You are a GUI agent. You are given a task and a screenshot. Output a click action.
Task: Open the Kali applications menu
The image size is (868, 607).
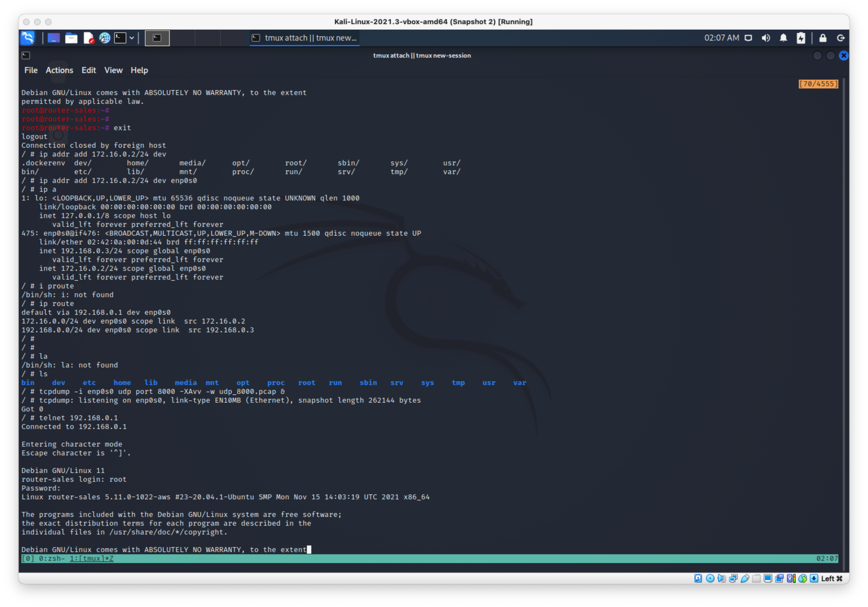click(x=28, y=38)
